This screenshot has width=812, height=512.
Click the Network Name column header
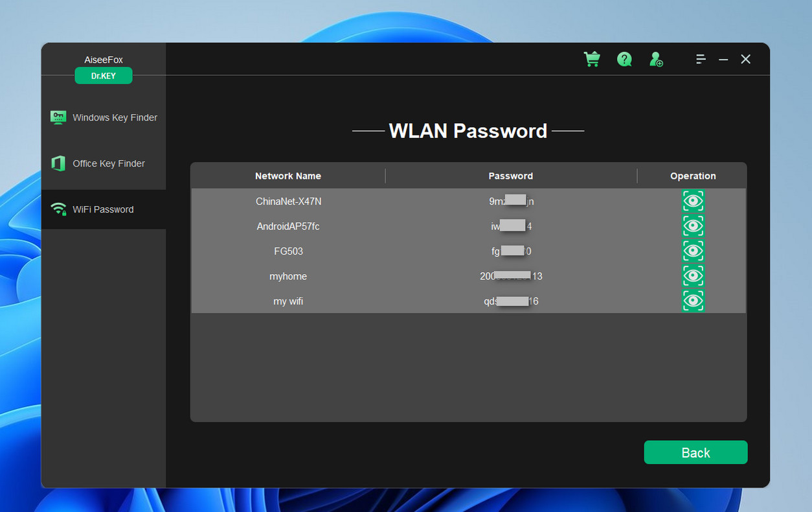(x=288, y=176)
